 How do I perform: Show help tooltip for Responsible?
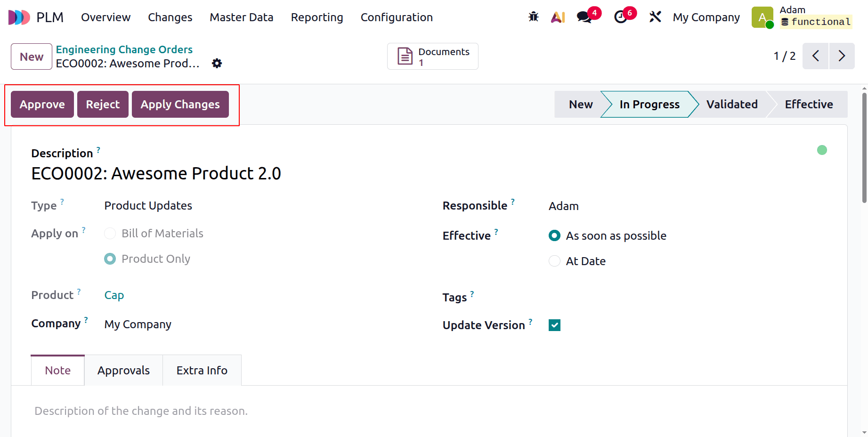tap(513, 202)
